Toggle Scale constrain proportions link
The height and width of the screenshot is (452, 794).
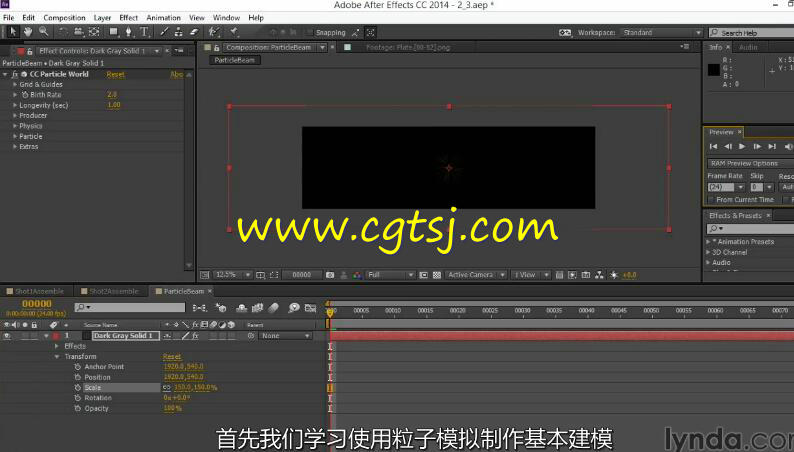[x=167, y=388]
